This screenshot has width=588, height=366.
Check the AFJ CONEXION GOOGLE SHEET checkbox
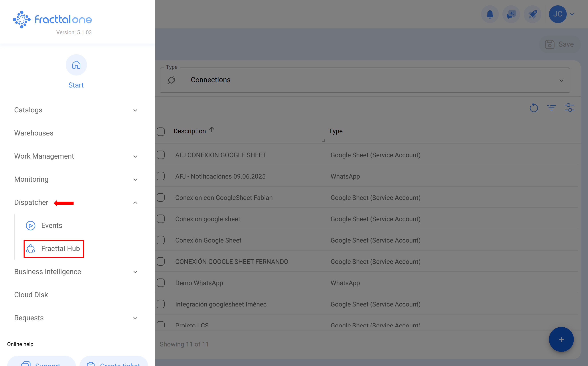[x=161, y=155]
